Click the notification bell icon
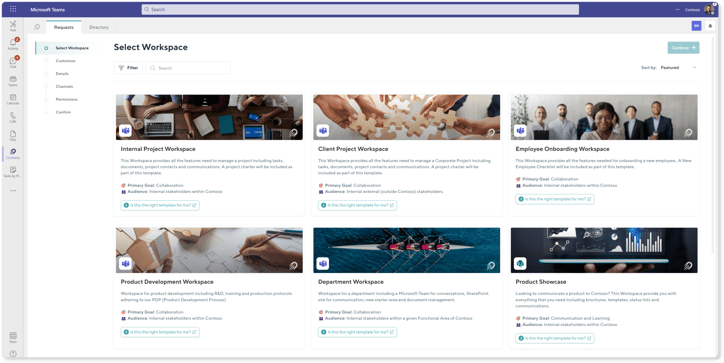Screen dimensions: 724x363 point(710,26)
